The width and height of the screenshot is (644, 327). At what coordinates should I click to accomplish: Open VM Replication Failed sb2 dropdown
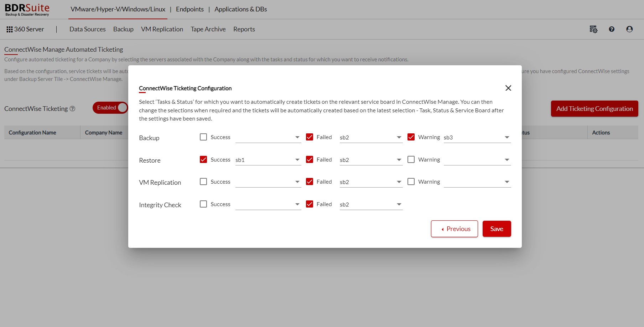tap(371, 182)
